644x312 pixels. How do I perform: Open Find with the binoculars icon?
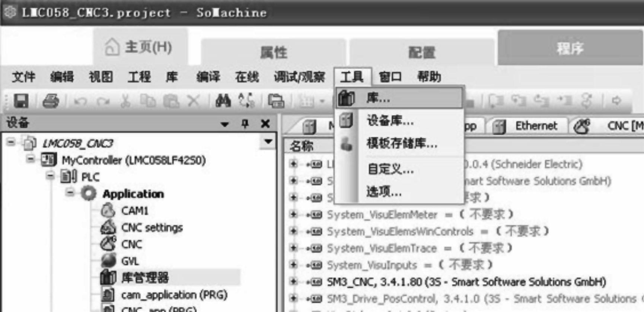(x=223, y=101)
